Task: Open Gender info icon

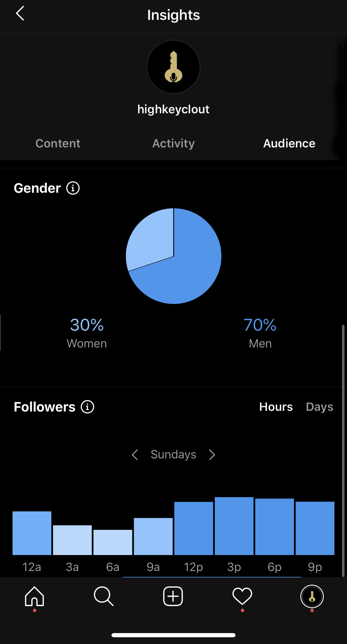Action: pyautogui.click(x=73, y=188)
